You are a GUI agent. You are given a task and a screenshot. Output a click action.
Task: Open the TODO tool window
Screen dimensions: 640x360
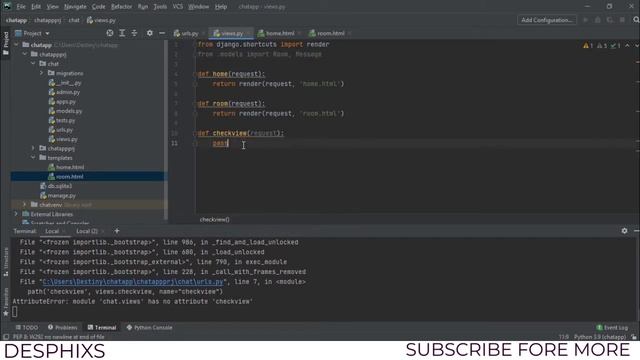point(27,327)
